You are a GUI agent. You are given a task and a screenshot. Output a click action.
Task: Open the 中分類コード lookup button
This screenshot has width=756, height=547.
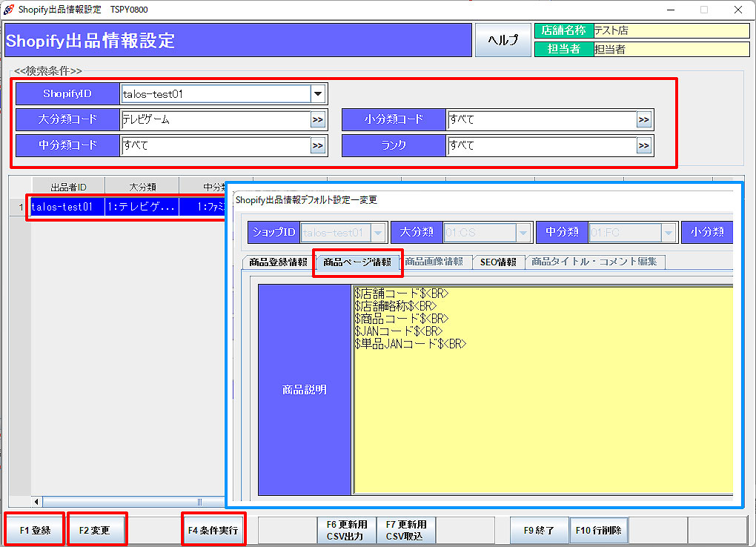[318, 145]
